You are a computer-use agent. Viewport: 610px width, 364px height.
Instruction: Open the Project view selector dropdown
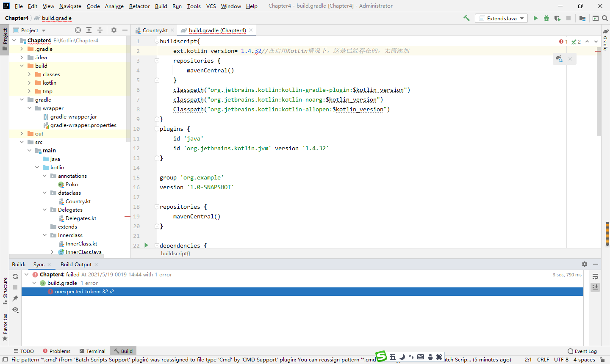(x=29, y=30)
